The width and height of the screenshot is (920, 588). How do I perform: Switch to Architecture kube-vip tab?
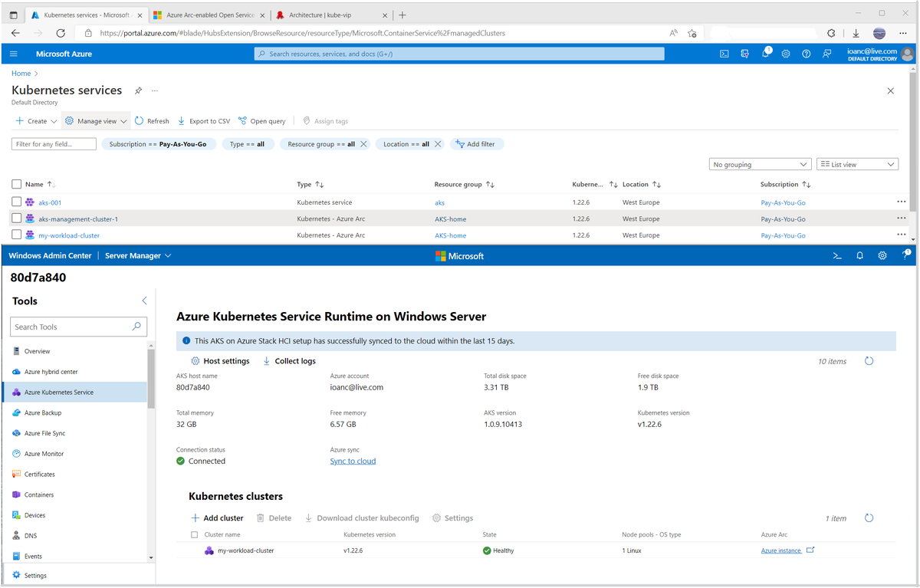pyautogui.click(x=331, y=15)
